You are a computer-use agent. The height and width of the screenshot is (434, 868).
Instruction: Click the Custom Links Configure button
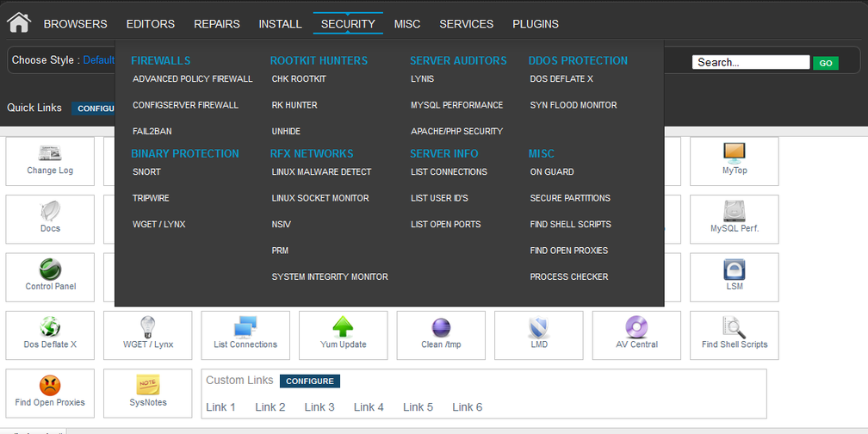[x=309, y=381]
